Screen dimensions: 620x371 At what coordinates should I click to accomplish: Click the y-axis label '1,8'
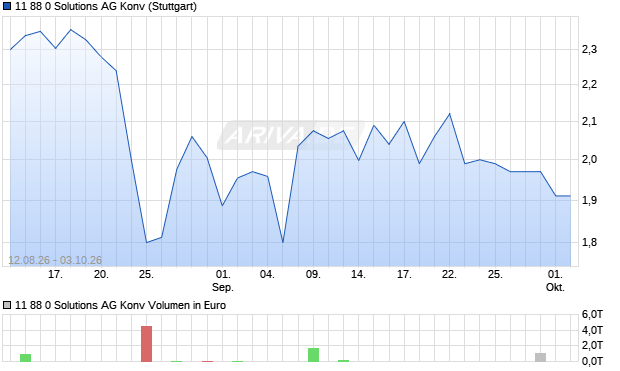[589, 242]
